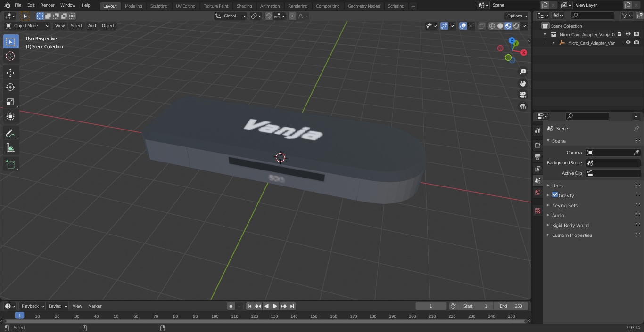Screen dimensions: 644x332
Task: Select the Annotate tool
Action: (10, 134)
